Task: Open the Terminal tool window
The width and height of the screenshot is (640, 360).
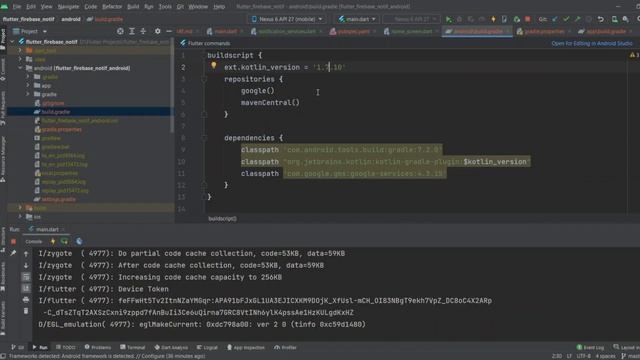Action: coord(133,348)
